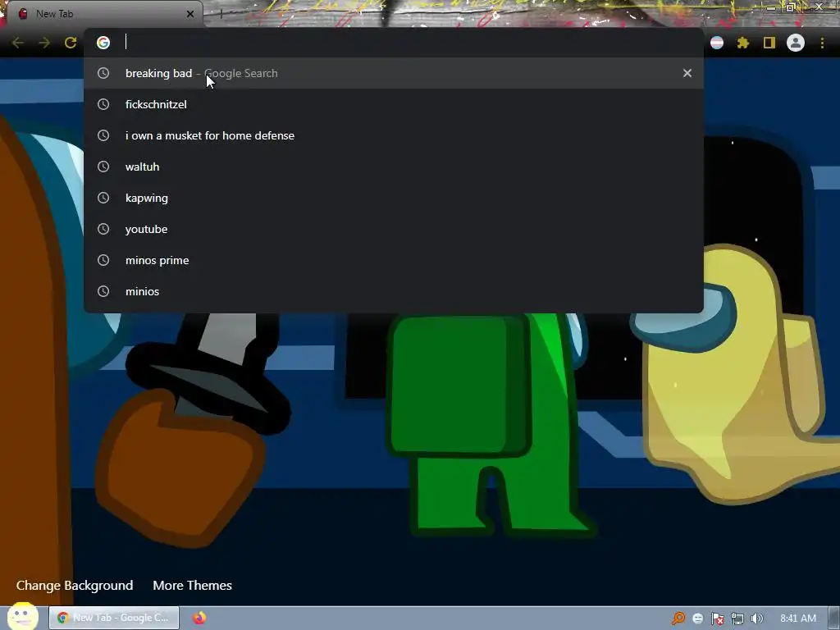840x630 pixels.
Task: Close the New Tab tab
Action: (x=190, y=14)
